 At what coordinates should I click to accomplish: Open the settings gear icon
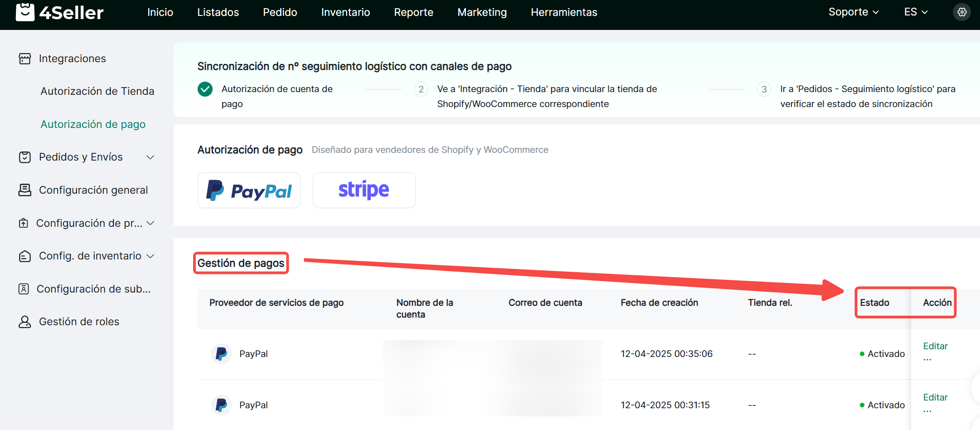(x=962, y=12)
